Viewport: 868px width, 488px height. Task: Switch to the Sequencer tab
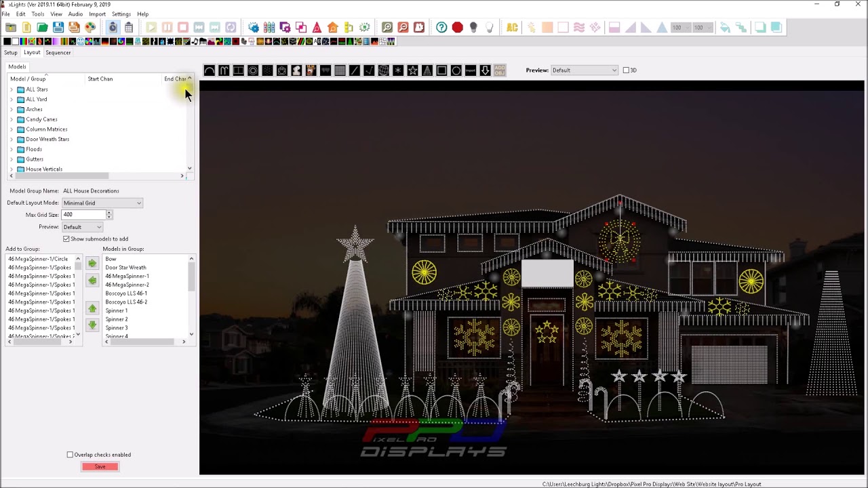click(x=58, y=53)
